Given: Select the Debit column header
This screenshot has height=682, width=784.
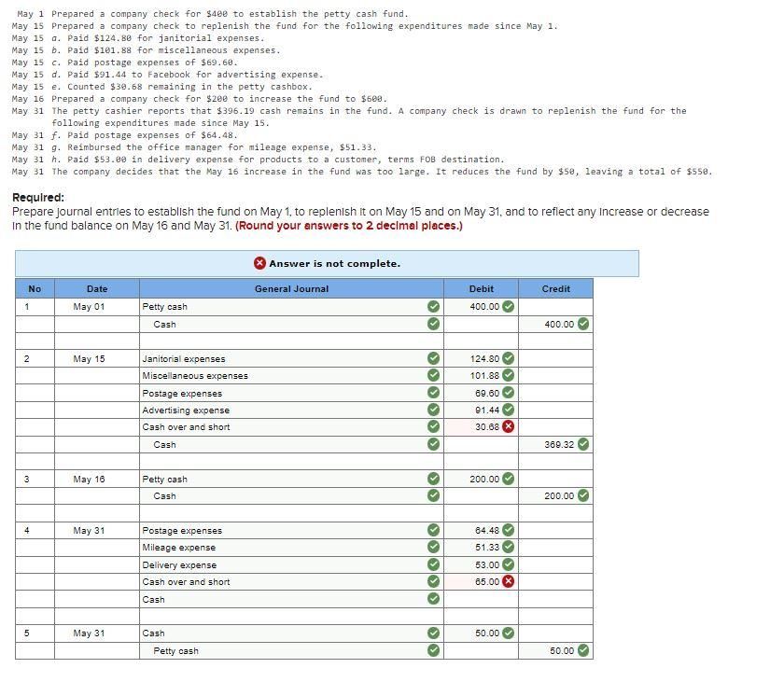Looking at the screenshot, I should point(482,289).
